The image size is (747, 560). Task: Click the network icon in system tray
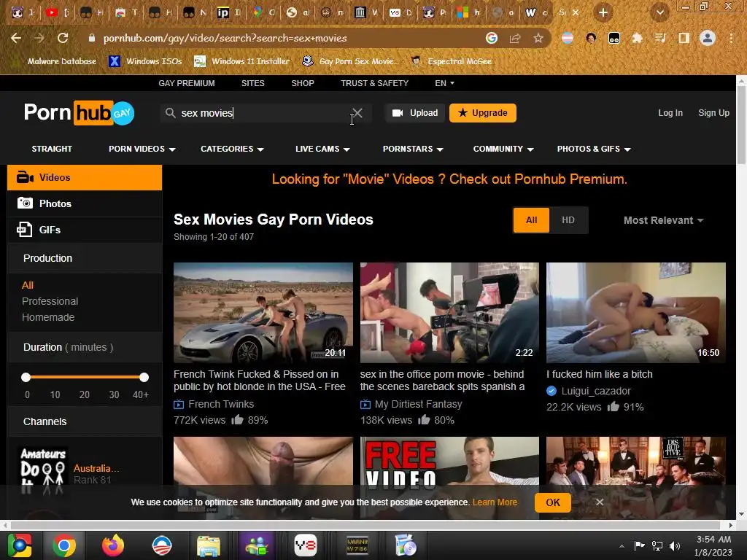657,545
